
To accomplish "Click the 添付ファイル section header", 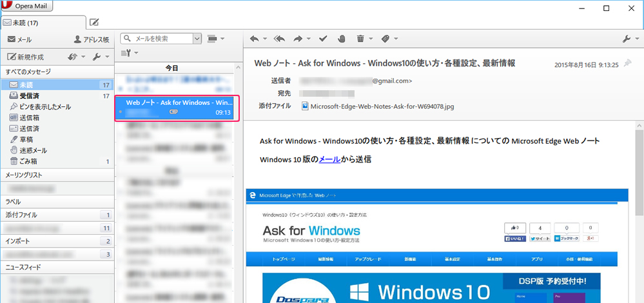I will 57,215.
